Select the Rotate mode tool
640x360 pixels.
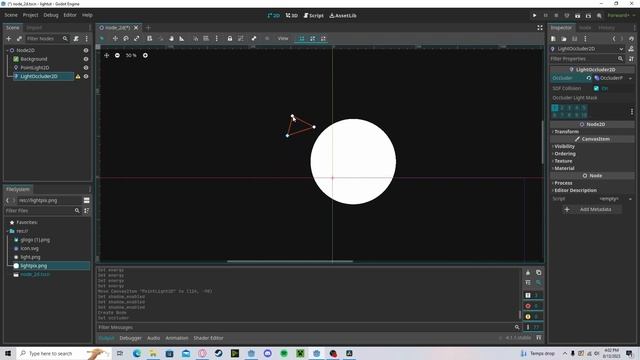[126, 38]
